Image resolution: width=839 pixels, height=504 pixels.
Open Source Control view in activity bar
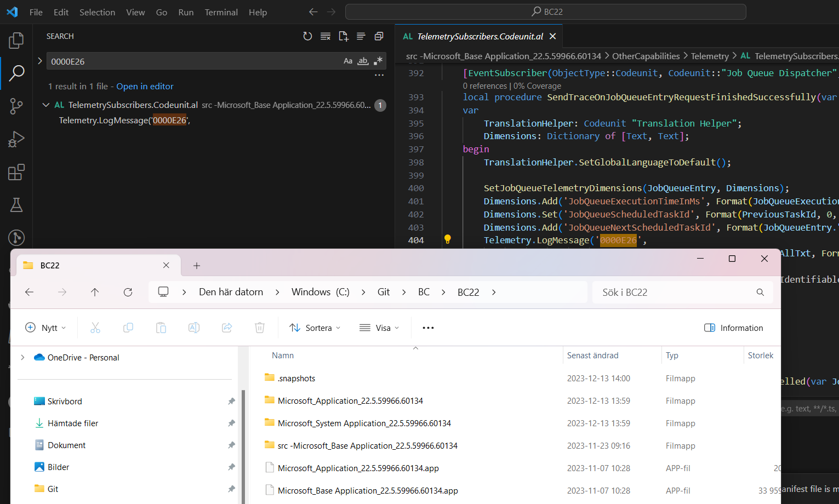coord(16,106)
